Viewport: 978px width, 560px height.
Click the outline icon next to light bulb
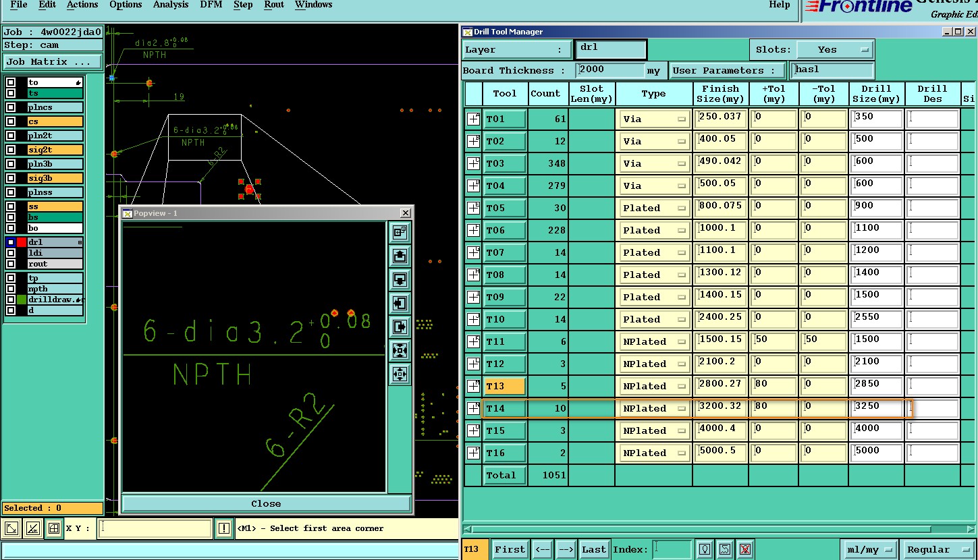coord(724,549)
